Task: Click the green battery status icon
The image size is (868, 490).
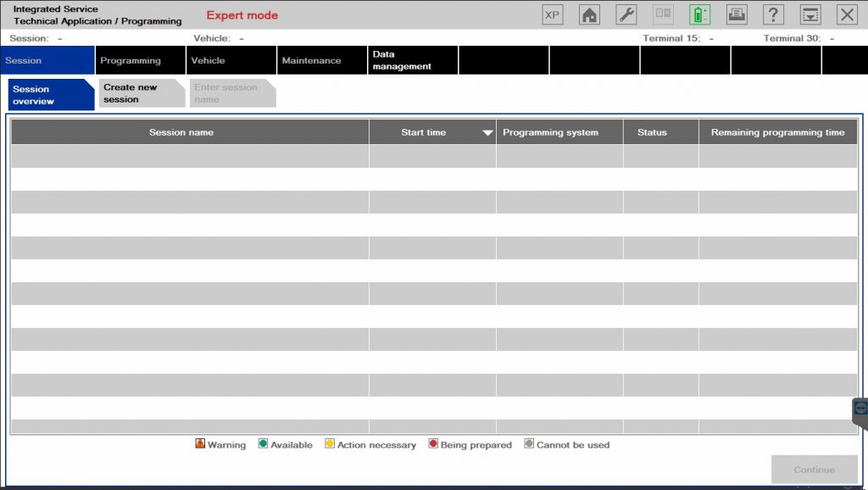Action: tap(699, 14)
